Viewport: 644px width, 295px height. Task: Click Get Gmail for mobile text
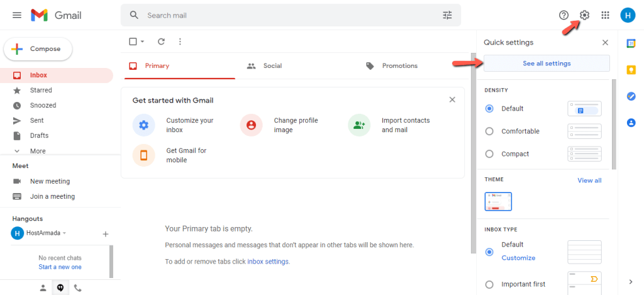(x=186, y=155)
